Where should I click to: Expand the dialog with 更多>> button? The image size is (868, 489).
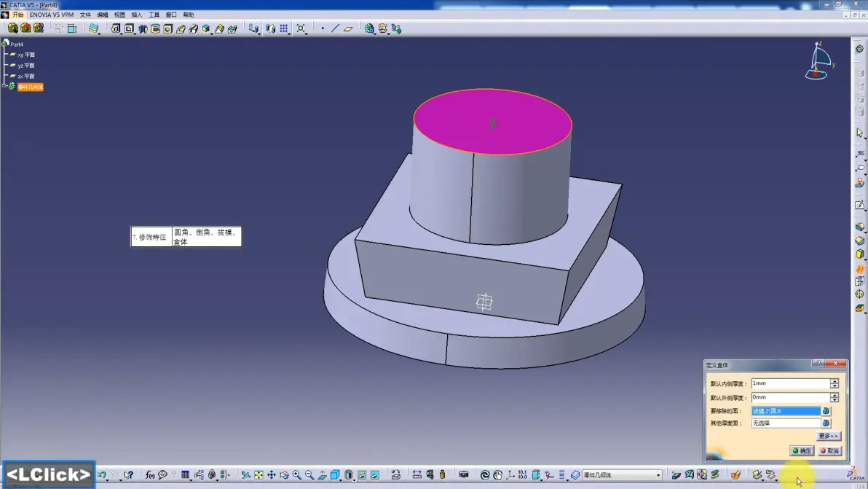829,436
